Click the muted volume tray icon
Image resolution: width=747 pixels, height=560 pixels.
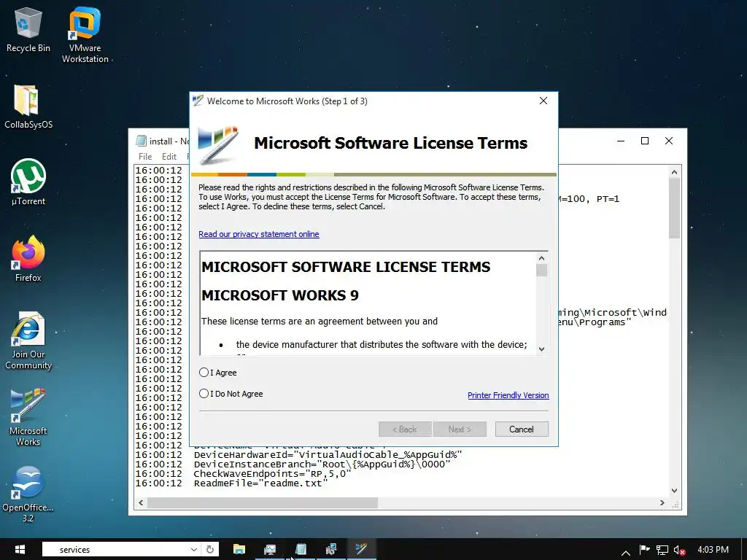tap(679, 550)
